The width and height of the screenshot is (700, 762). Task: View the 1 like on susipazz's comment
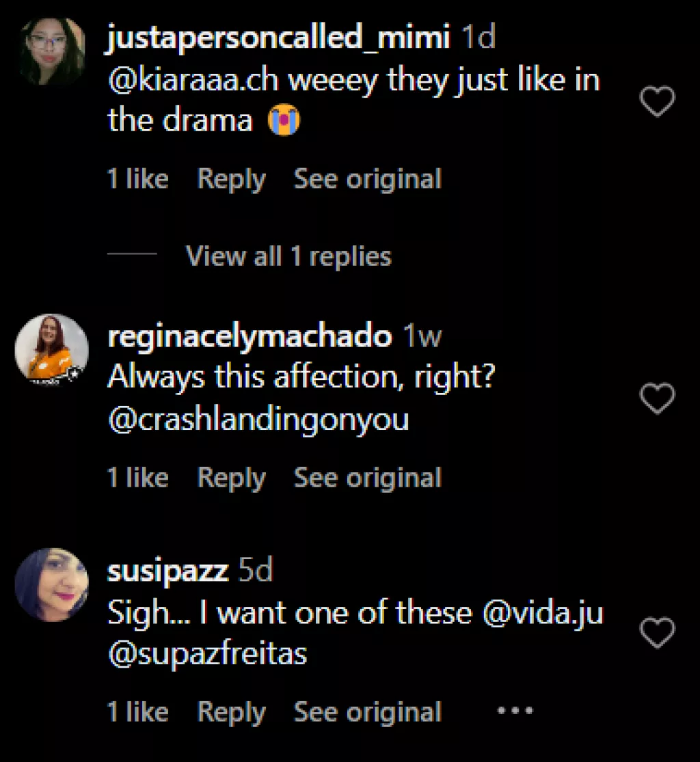(137, 712)
